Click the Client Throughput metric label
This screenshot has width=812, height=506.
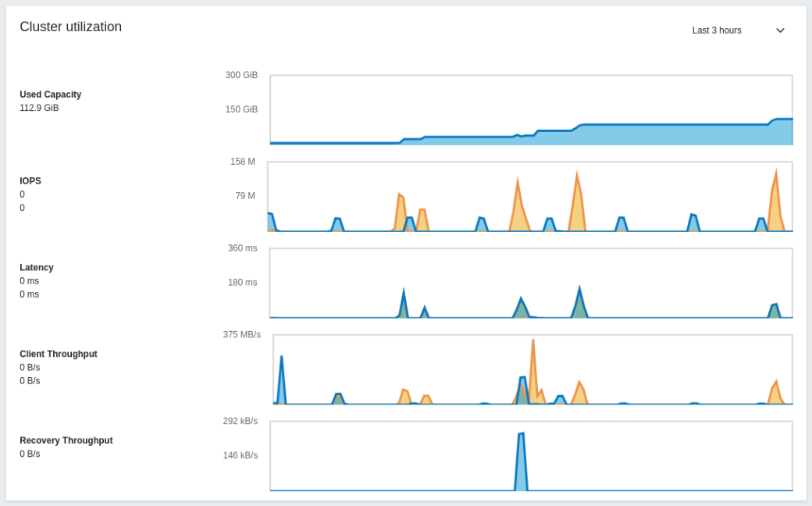pos(58,354)
